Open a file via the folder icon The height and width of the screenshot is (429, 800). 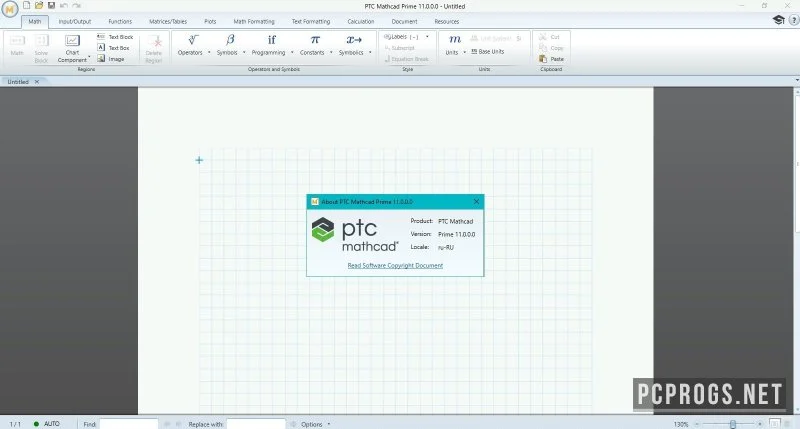point(39,5)
